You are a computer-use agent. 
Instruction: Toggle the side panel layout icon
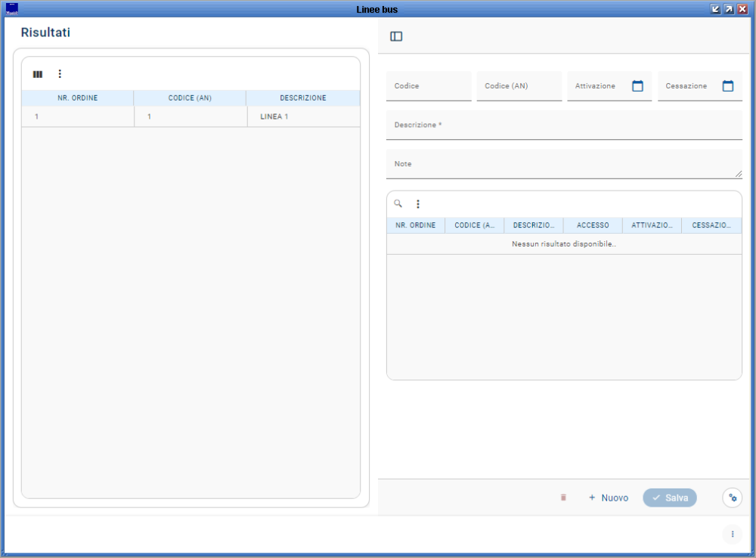(x=396, y=36)
